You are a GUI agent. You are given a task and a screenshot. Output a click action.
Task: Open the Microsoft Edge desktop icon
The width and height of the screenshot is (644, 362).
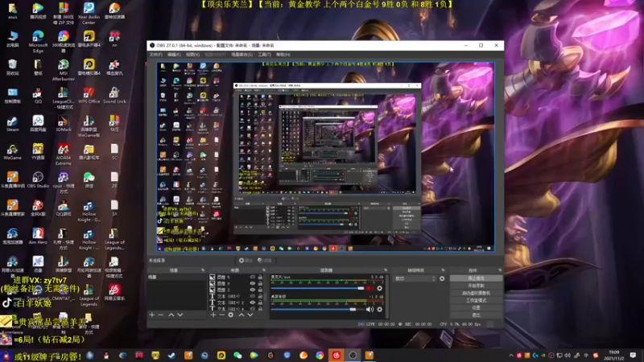coord(38,42)
